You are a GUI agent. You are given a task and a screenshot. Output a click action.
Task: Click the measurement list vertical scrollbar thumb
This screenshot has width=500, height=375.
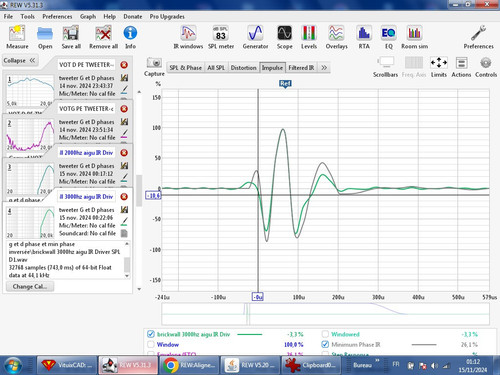tap(139, 190)
